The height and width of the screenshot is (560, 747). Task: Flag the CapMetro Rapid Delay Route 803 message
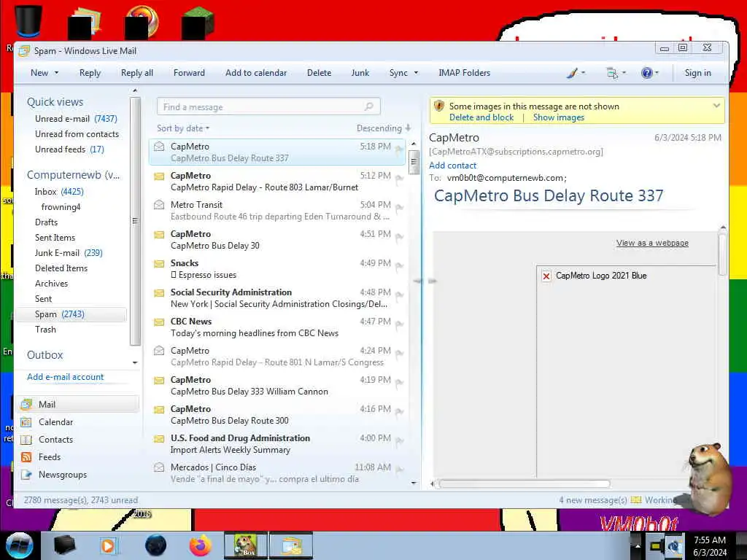(399, 179)
